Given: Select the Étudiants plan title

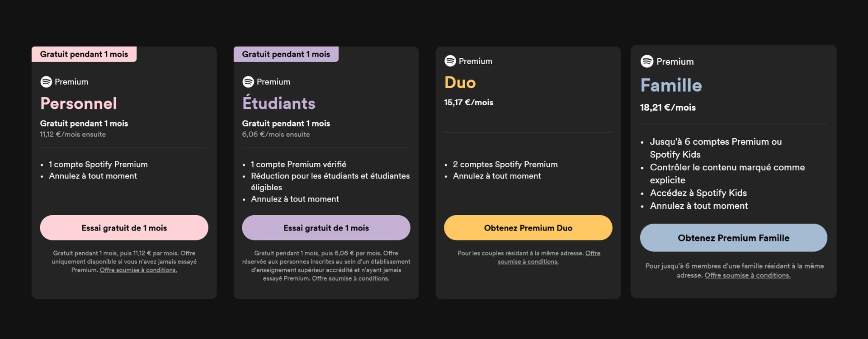Looking at the screenshot, I should tap(278, 104).
